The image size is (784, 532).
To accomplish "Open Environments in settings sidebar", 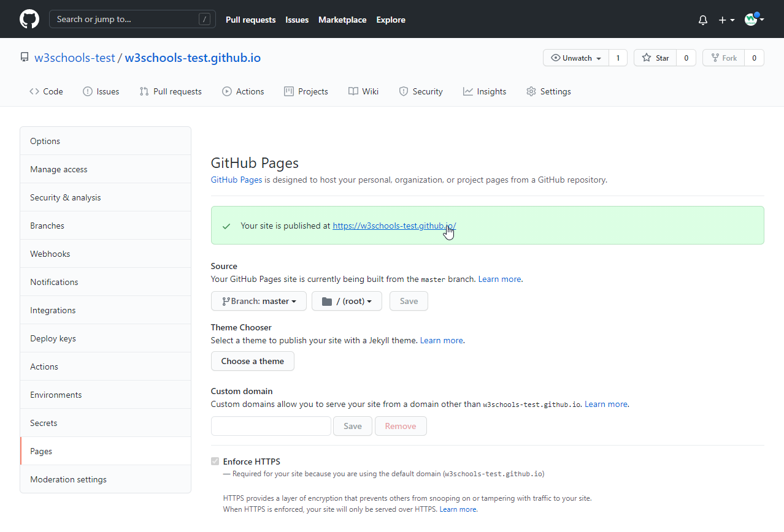I will click(106, 395).
